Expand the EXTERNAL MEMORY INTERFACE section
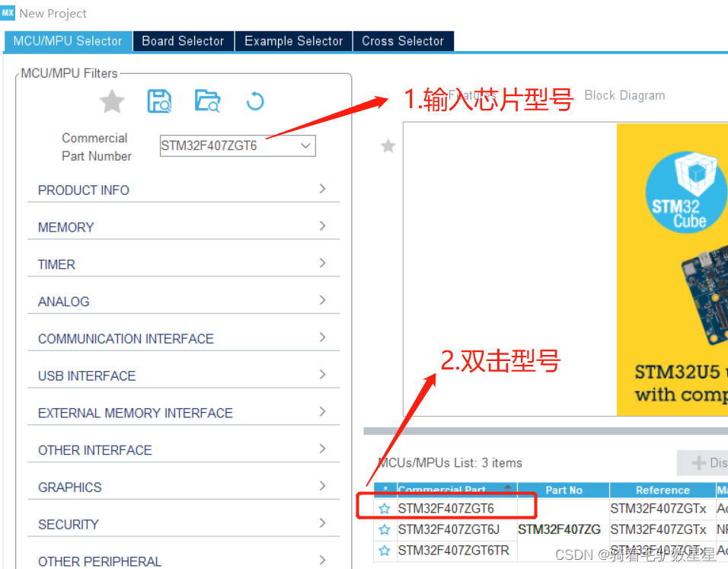728x569 pixels. 184,412
